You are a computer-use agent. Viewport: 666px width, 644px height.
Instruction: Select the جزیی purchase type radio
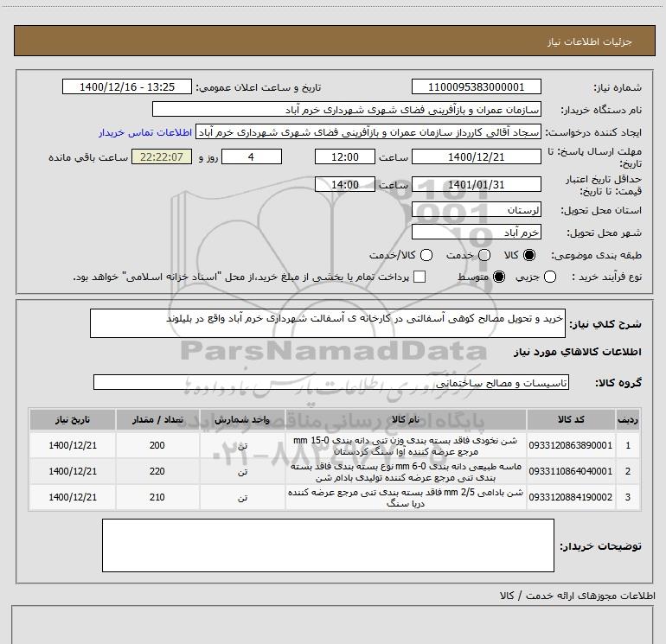pyautogui.click(x=549, y=277)
